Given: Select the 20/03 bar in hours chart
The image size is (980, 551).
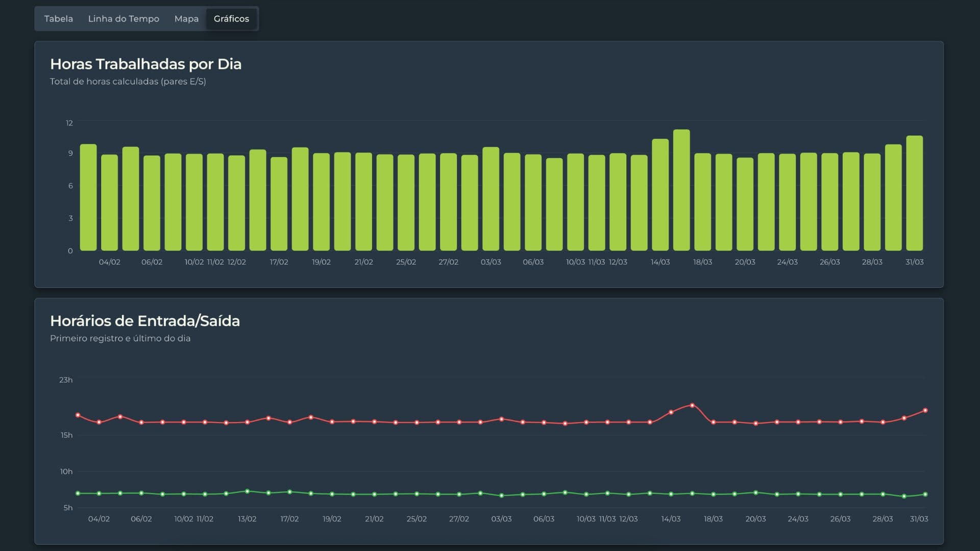Looking at the screenshot, I should pyautogui.click(x=745, y=204).
